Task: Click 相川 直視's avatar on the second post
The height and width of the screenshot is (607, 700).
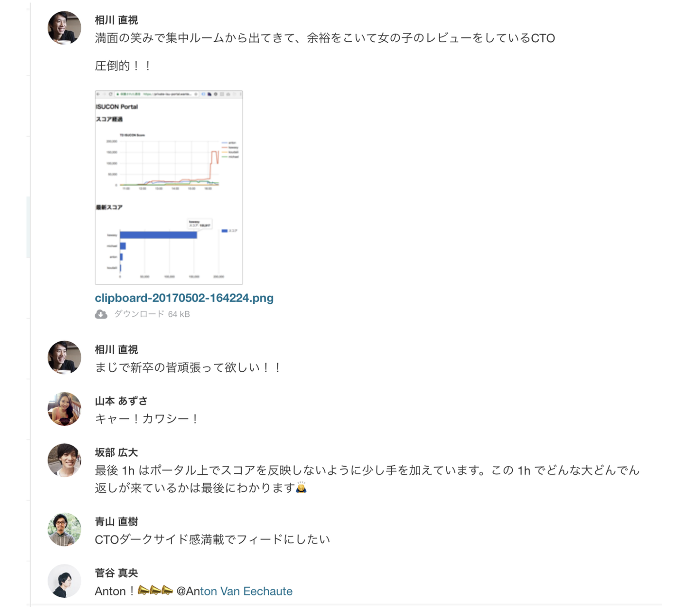Action: tap(64, 357)
